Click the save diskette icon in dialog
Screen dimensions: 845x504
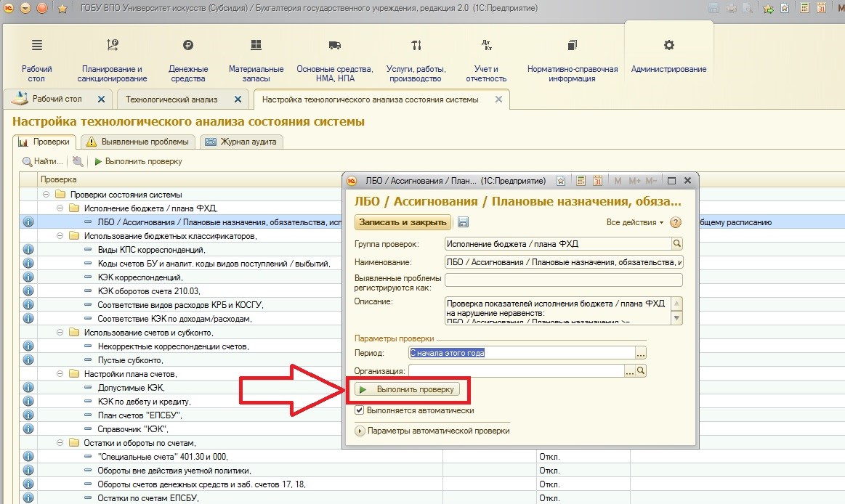(x=463, y=222)
